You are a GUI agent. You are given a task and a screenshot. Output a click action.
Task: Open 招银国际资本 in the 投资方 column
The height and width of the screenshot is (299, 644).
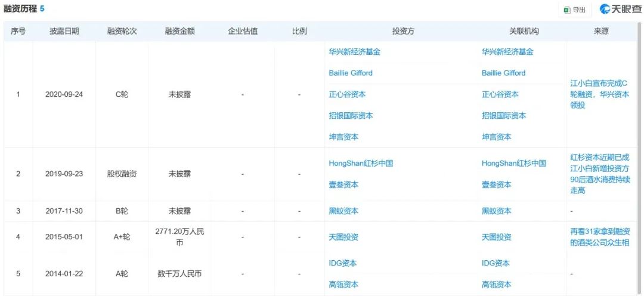(351, 116)
